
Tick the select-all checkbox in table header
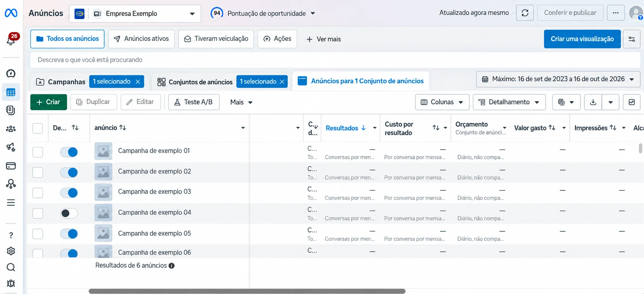click(x=37, y=128)
